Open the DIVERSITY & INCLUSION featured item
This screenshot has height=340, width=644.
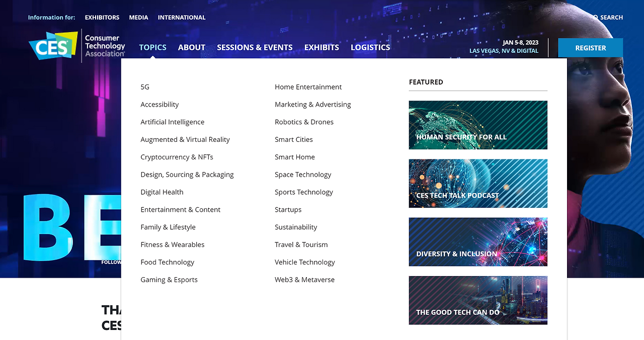pyautogui.click(x=478, y=242)
